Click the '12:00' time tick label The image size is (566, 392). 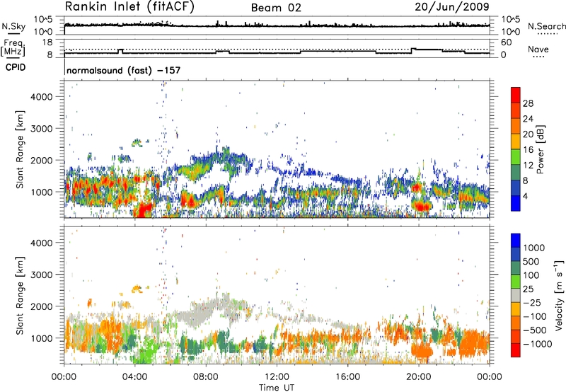pyautogui.click(x=277, y=377)
